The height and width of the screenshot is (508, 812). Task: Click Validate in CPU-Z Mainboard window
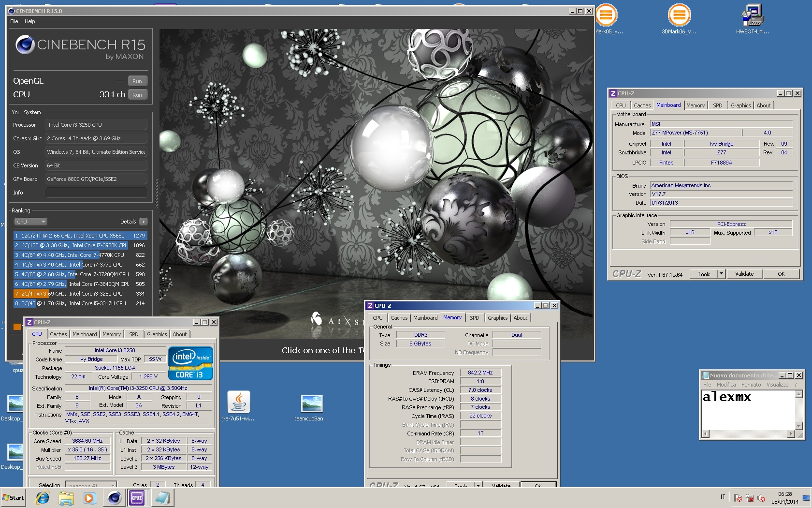coord(744,274)
